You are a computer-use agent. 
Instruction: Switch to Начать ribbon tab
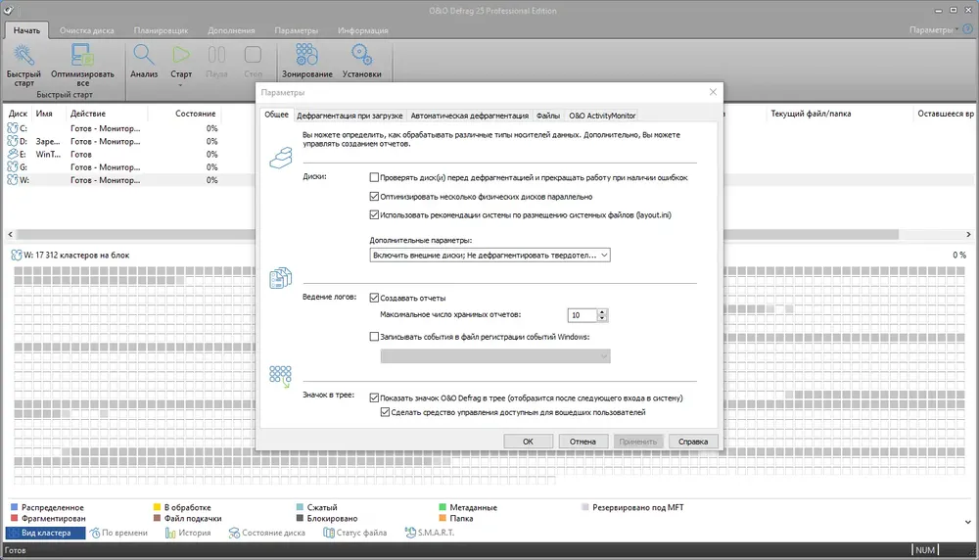coord(26,30)
